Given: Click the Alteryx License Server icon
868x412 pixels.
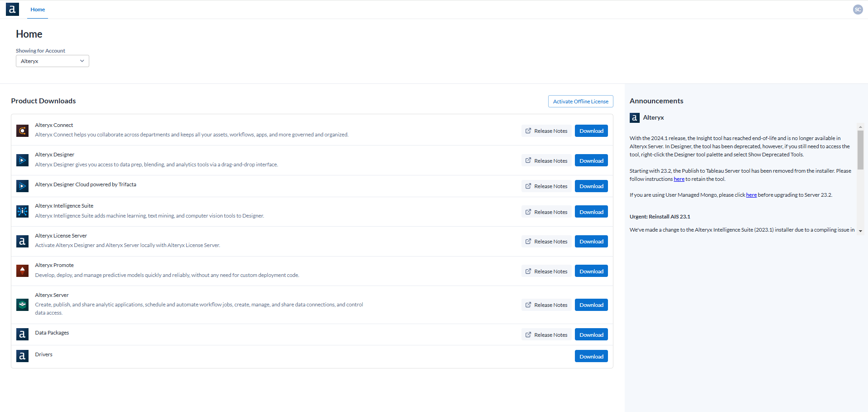Looking at the screenshot, I should pos(22,241).
